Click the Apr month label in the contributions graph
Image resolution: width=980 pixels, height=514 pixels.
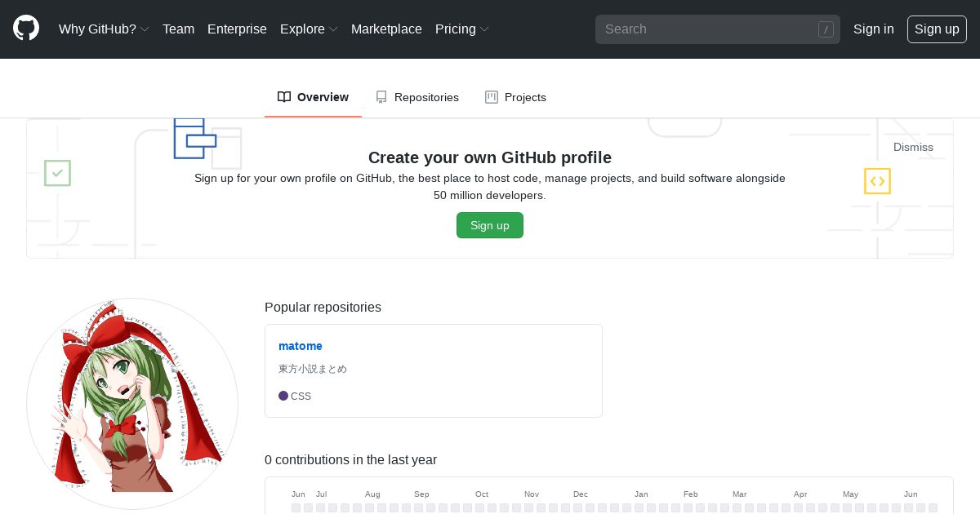point(800,494)
